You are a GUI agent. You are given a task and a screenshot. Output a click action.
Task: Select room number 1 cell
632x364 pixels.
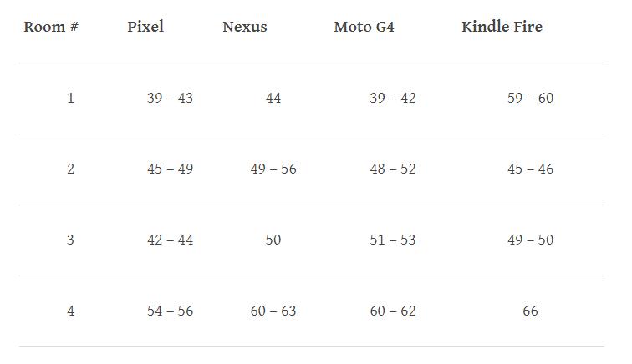point(70,99)
